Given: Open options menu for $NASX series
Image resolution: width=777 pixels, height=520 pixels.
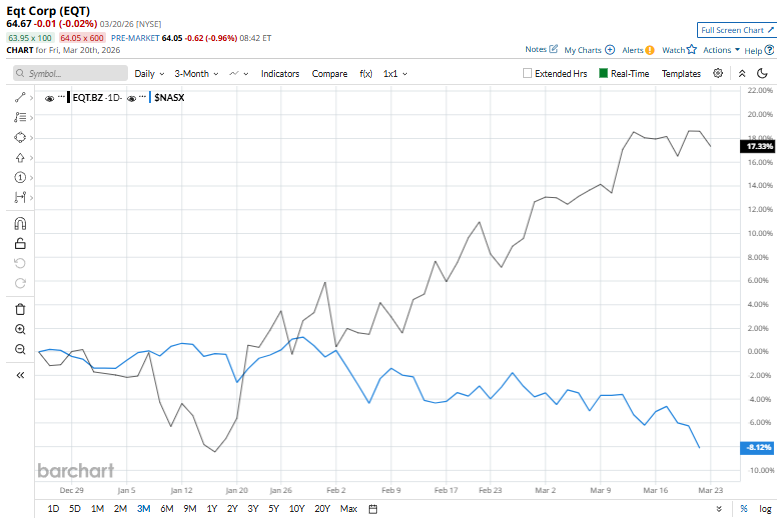Looking at the screenshot, I should [143, 96].
